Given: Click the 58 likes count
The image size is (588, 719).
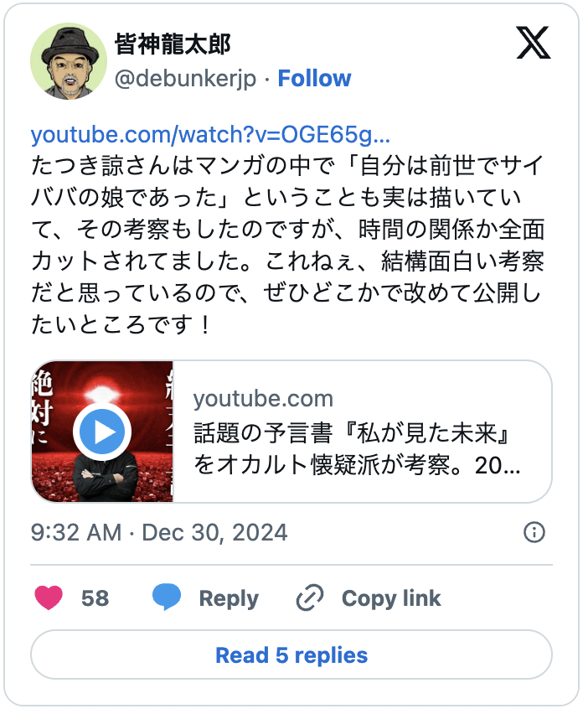Looking at the screenshot, I should tap(95, 598).
